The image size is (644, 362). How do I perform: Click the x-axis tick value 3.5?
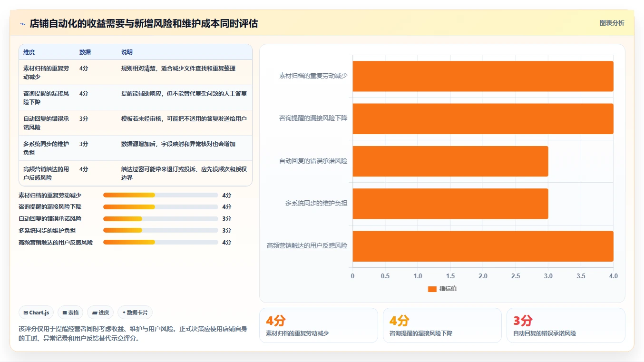click(x=581, y=276)
